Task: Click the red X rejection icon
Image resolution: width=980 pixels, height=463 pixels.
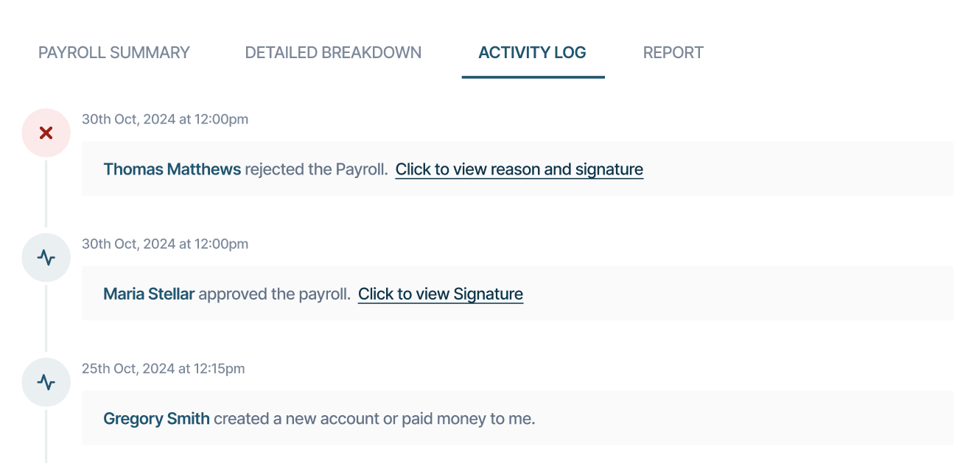Action: (x=46, y=133)
